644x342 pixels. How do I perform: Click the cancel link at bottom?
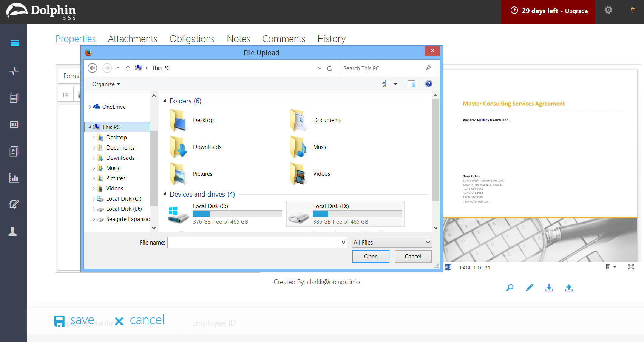point(139,320)
